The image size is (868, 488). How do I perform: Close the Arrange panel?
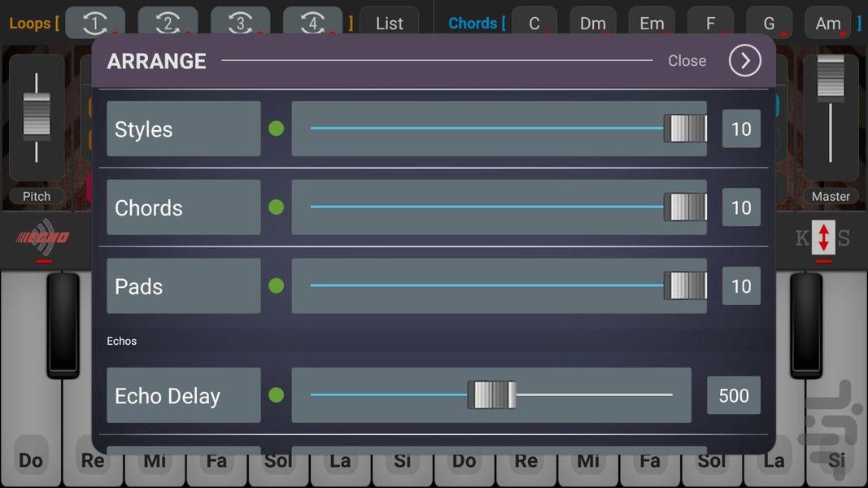[x=687, y=60]
